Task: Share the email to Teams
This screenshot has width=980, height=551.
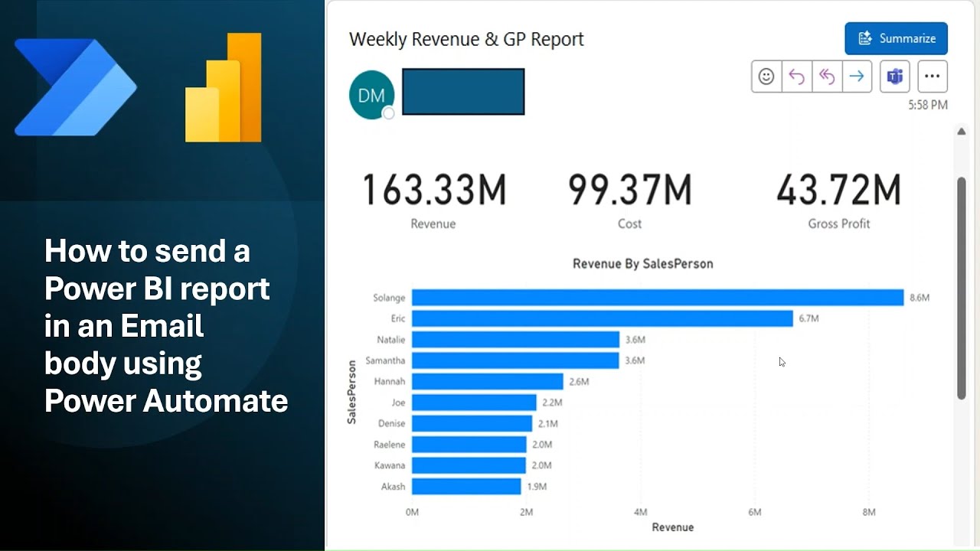Action: [895, 77]
